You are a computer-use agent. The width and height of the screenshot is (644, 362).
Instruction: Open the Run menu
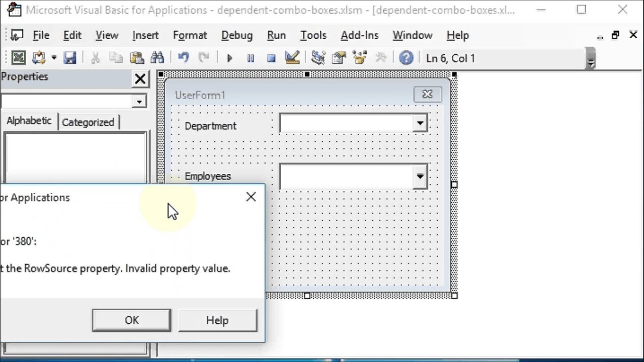(x=276, y=35)
